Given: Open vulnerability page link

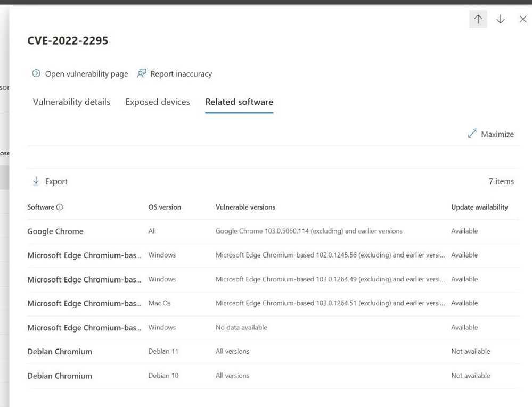Looking at the screenshot, I should [80, 73].
